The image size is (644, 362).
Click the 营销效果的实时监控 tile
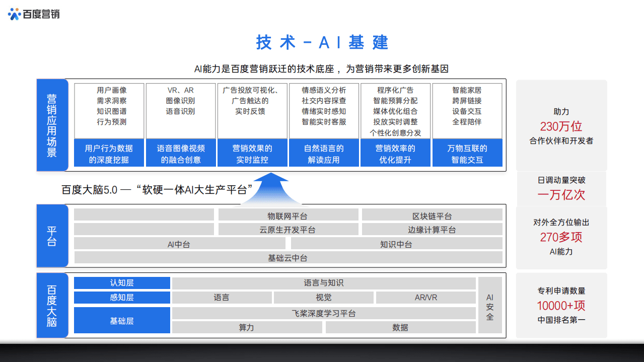pos(252,152)
